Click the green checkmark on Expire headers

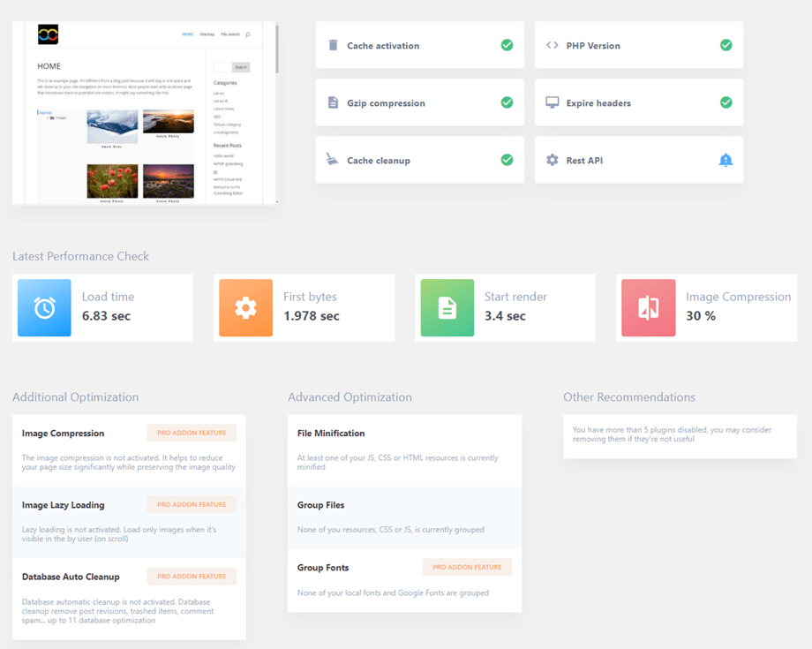tap(726, 102)
